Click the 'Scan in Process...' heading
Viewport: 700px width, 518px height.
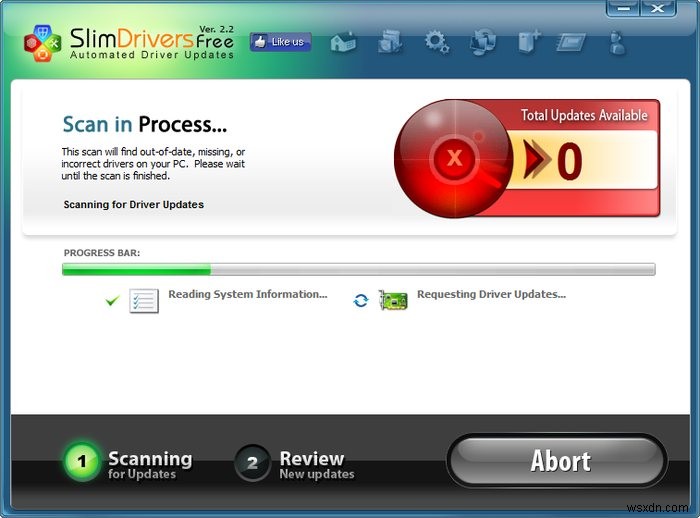pyautogui.click(x=145, y=124)
